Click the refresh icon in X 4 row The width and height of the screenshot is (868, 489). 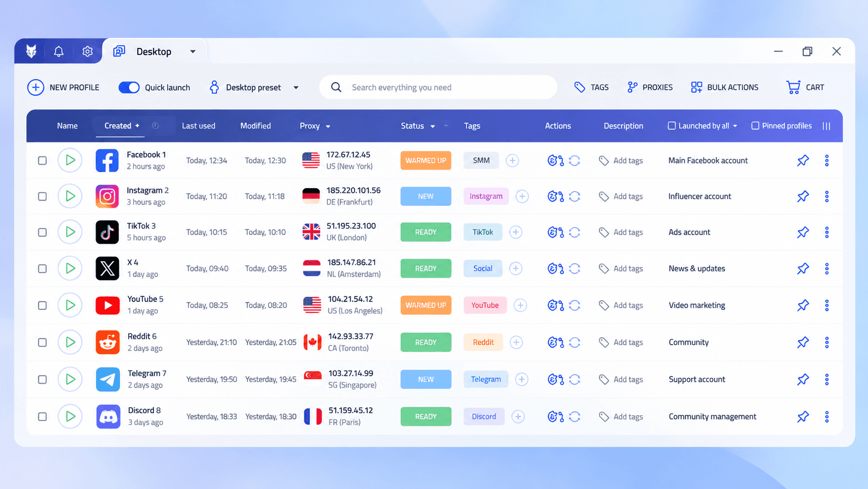click(575, 269)
